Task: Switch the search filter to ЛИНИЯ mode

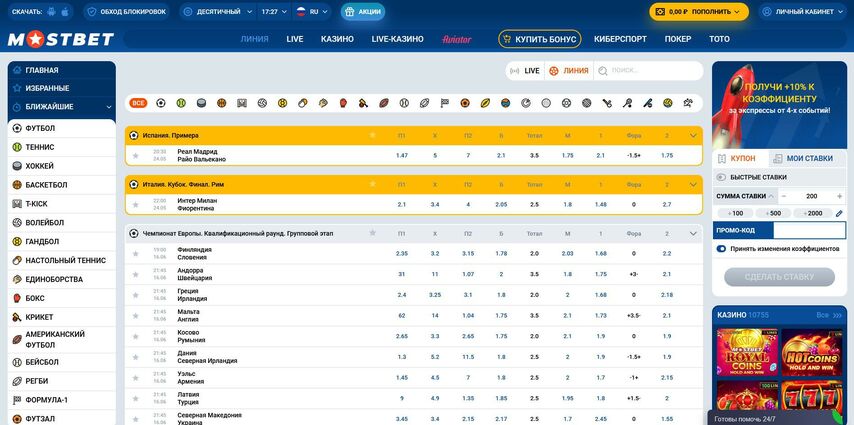Action: [569, 71]
